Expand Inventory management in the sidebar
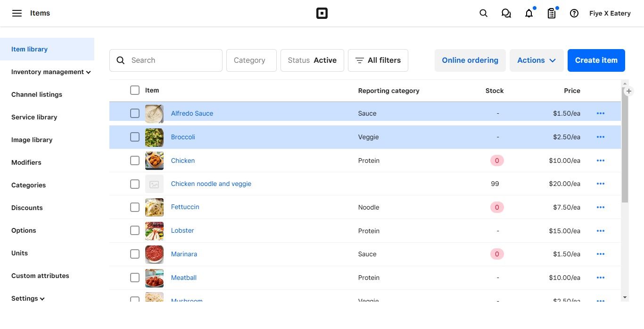644x329 pixels. click(51, 72)
